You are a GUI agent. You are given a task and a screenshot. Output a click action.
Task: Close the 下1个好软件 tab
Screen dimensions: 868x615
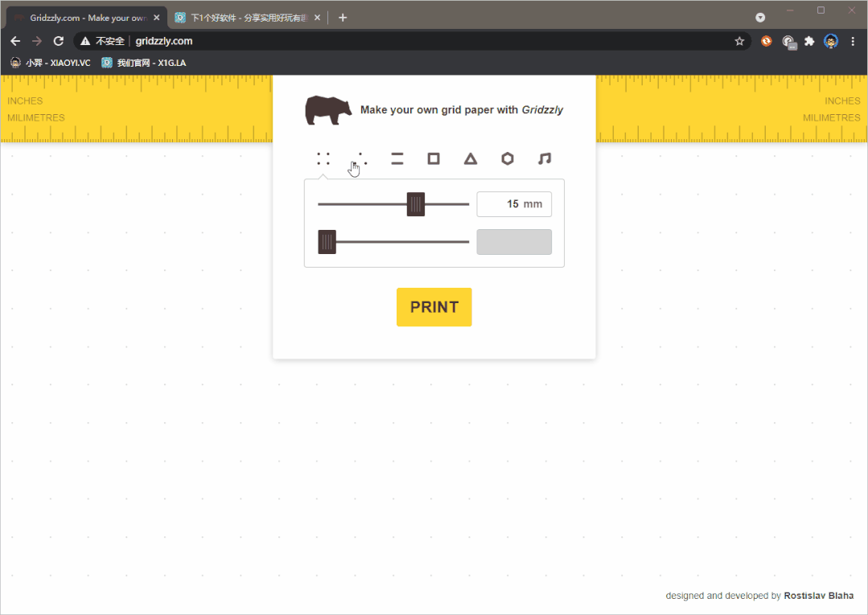(x=317, y=18)
